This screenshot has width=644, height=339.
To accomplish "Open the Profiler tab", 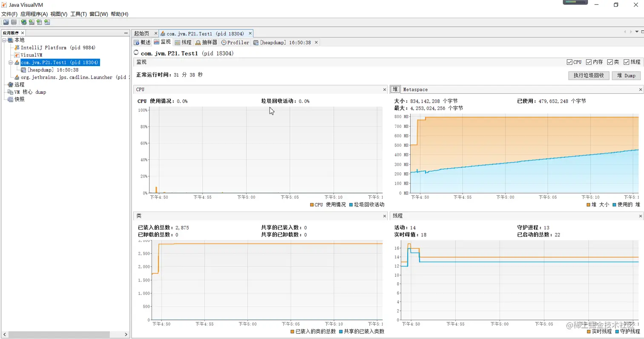I will [235, 43].
